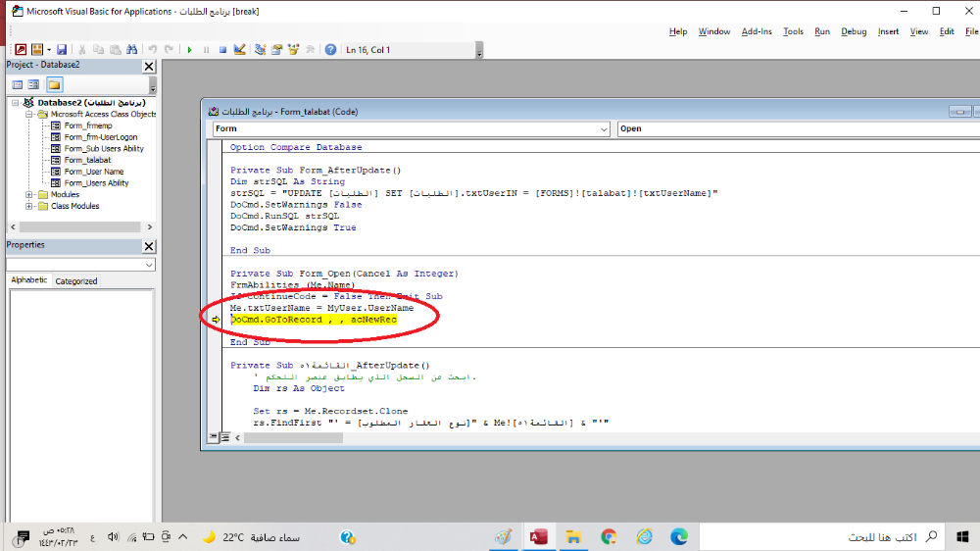This screenshot has width=980, height=551.
Task: Click the Break pause icon
Action: pyautogui.click(x=206, y=49)
